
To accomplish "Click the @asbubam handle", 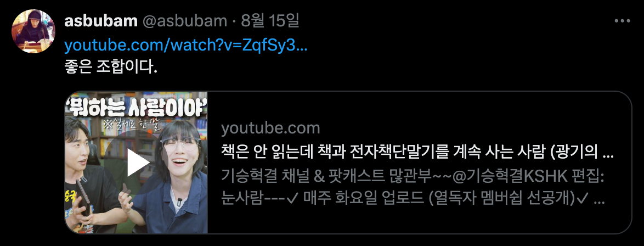I will [184, 21].
